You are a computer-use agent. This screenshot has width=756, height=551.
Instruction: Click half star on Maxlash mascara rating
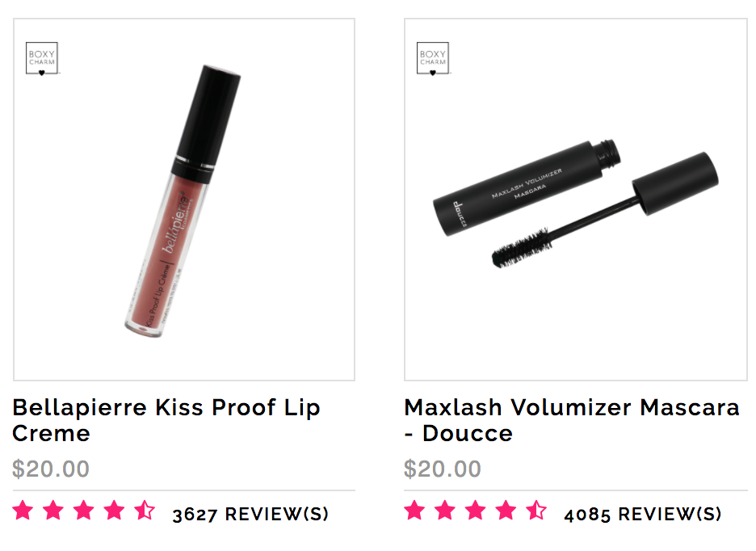pos(536,510)
